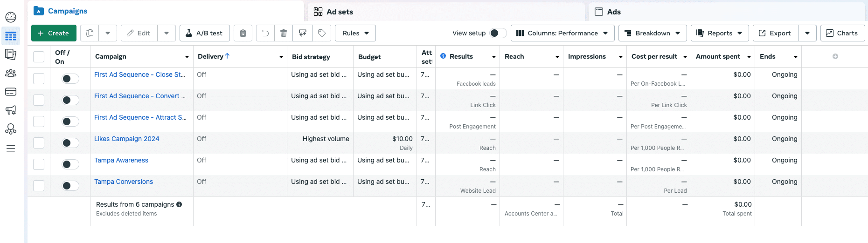Image resolution: width=868 pixels, height=243 pixels.
Task: Toggle the View setup switch
Action: point(498,33)
